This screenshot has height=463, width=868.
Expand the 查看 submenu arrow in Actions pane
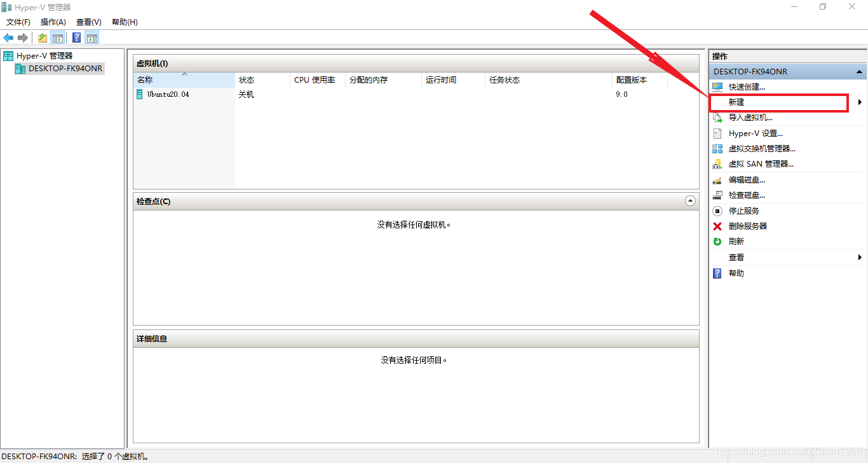click(860, 258)
